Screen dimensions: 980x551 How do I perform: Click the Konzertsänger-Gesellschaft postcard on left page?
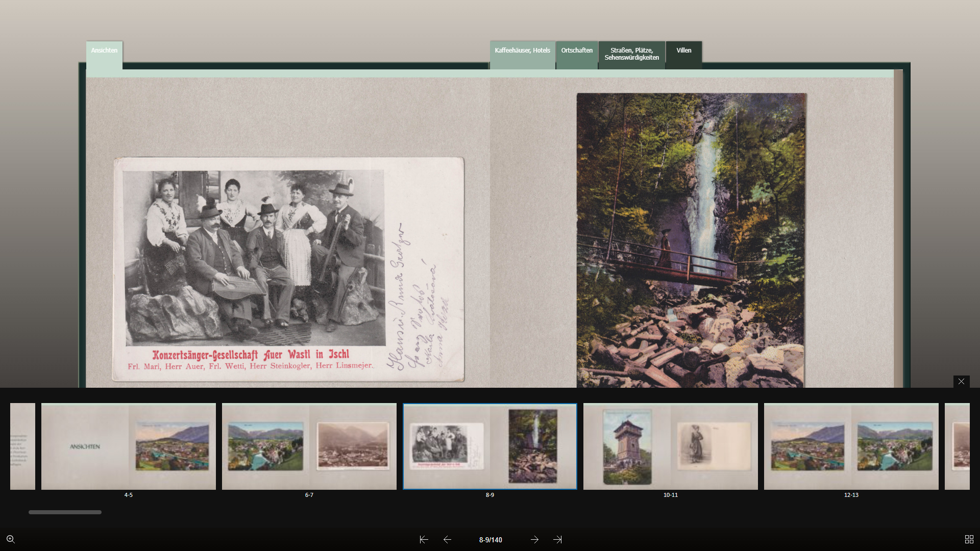click(x=288, y=269)
